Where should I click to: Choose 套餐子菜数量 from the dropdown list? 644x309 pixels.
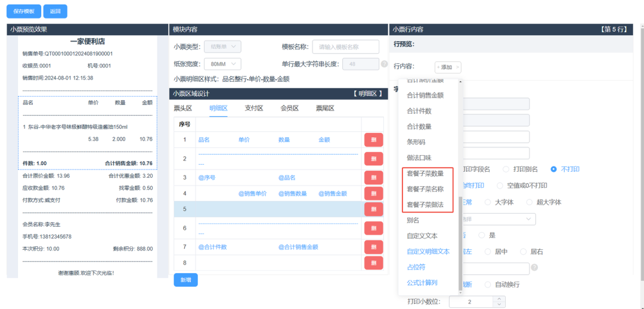(425, 174)
